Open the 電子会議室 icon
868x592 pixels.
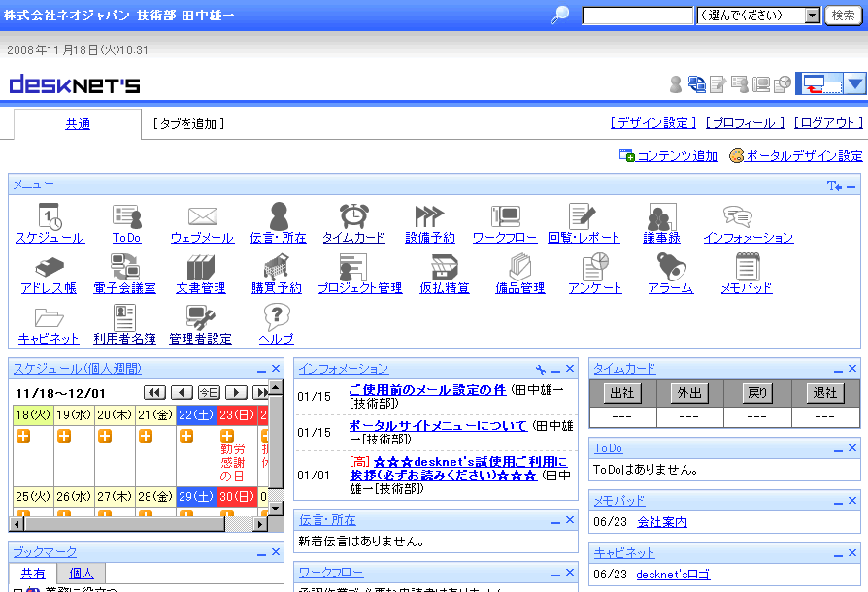tap(125, 267)
